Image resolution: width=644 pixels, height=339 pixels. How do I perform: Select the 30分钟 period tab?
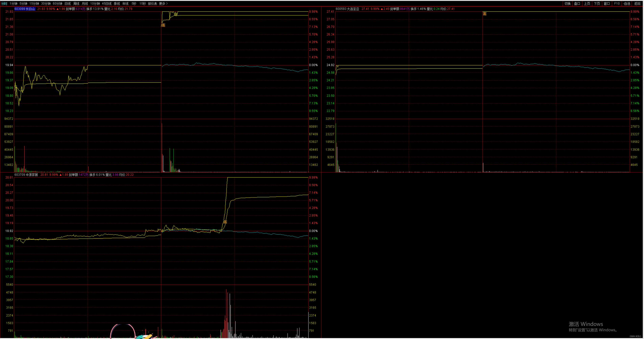pos(46,4)
